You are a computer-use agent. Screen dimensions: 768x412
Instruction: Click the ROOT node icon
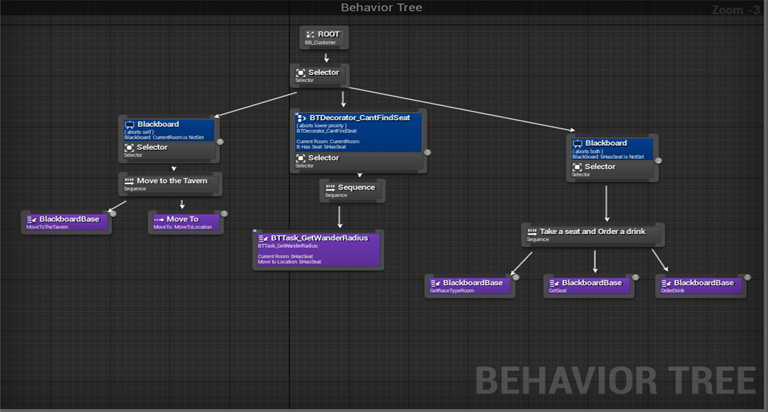(x=309, y=35)
